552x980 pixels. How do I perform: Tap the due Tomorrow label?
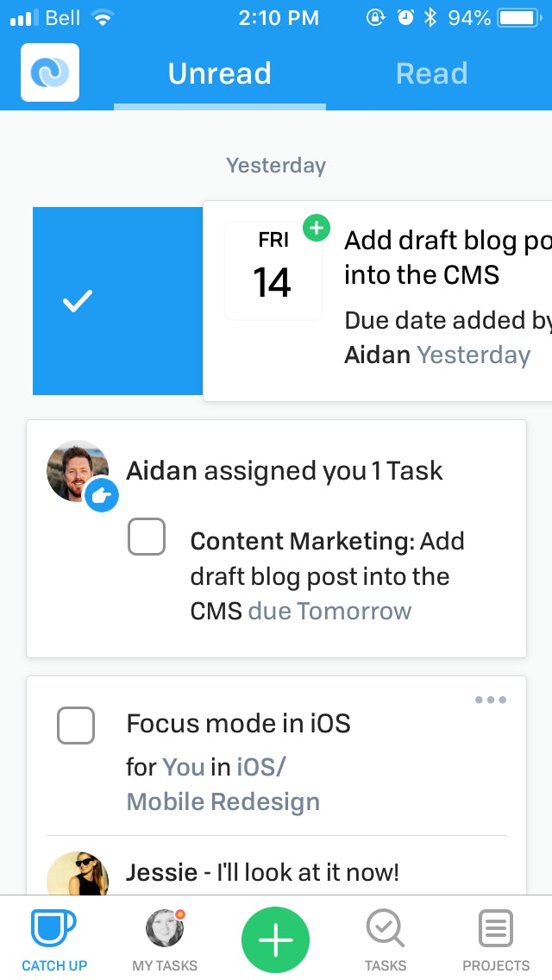[x=329, y=611]
